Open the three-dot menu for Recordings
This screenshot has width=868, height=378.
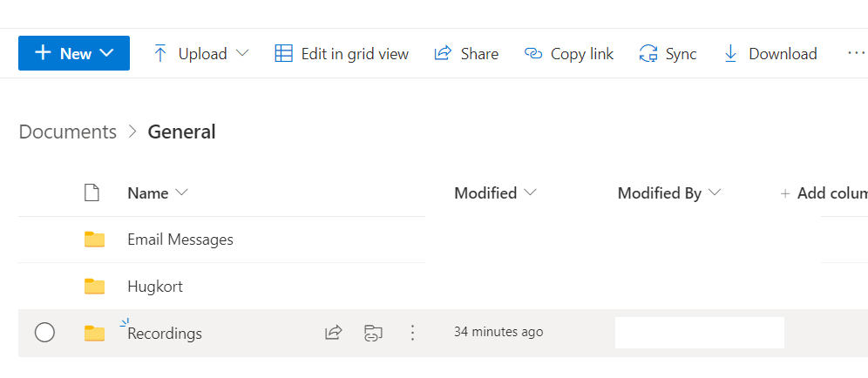click(x=413, y=332)
